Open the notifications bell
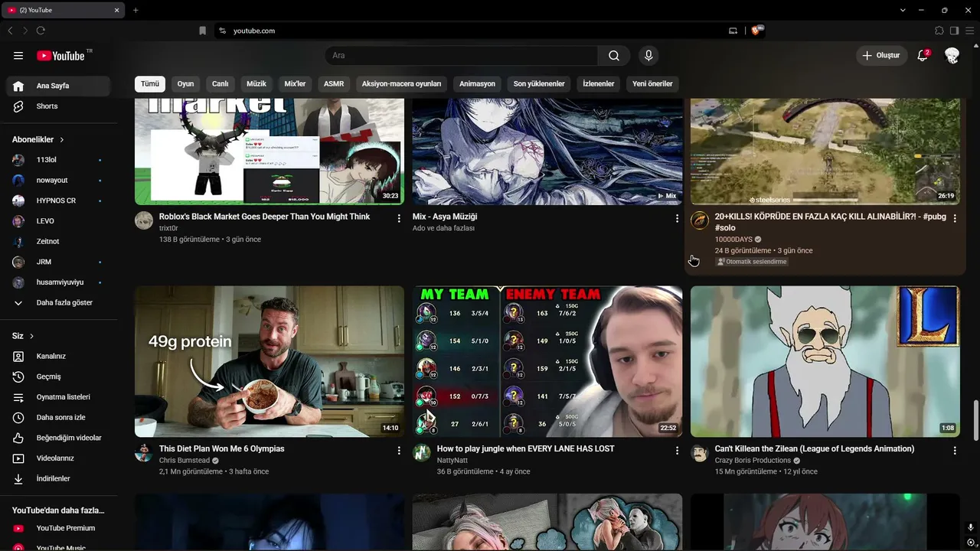 (923, 56)
